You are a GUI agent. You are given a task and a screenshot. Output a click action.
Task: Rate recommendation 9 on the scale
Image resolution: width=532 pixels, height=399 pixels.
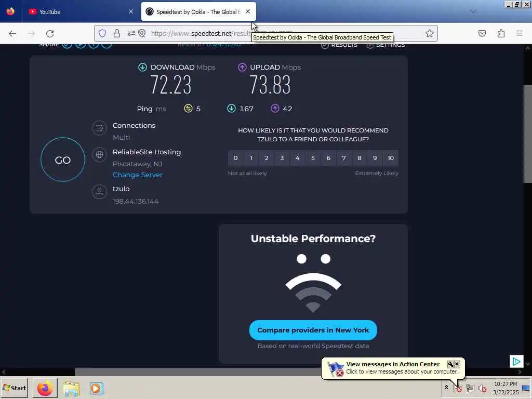pos(375,158)
